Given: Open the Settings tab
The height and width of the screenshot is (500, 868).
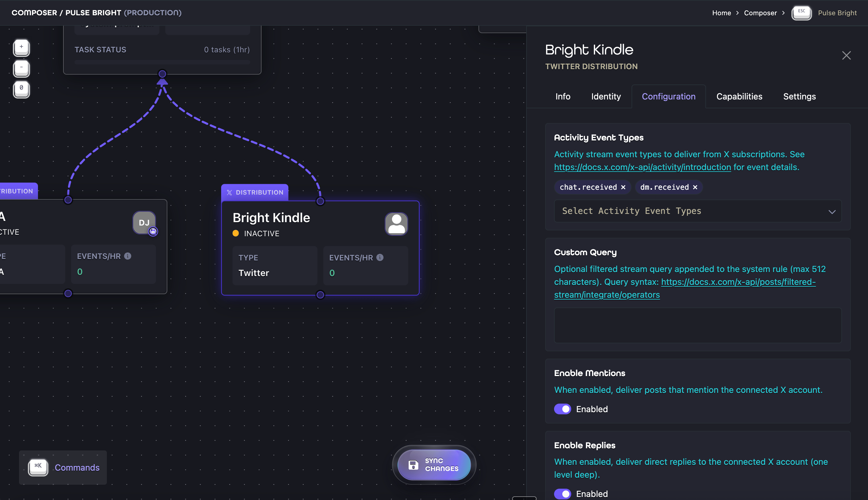Looking at the screenshot, I should coord(799,96).
